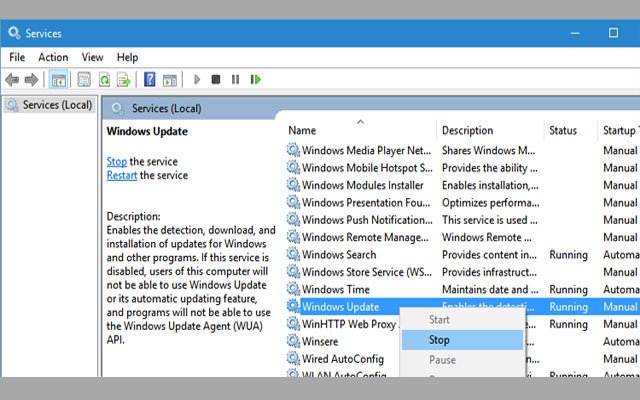Screen dimensions: 640x400
Task: Click the gear icon beside Wired AutoConfig
Action: click(293, 358)
